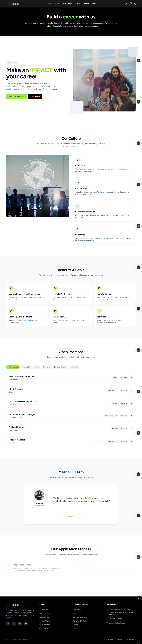Open the YouTube icon in footer

click(x=25, y=624)
